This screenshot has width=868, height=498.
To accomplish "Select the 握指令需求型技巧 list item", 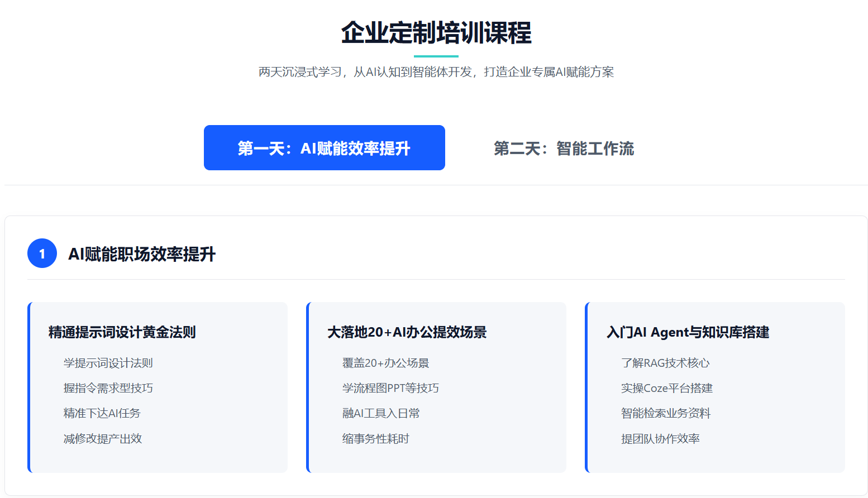I will pos(108,388).
